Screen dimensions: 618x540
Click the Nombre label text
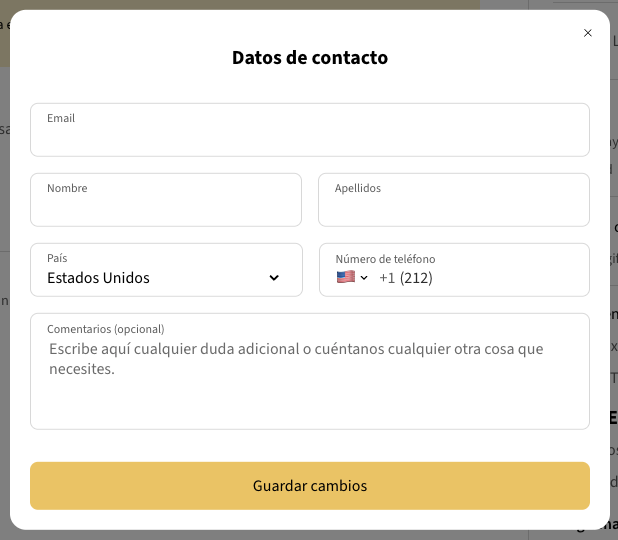[x=67, y=188]
